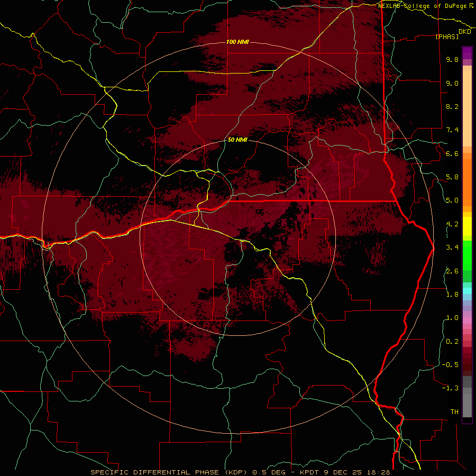This screenshot has width=476, height=476.
Task: Select the "DKD" product label
Action: click(465, 32)
